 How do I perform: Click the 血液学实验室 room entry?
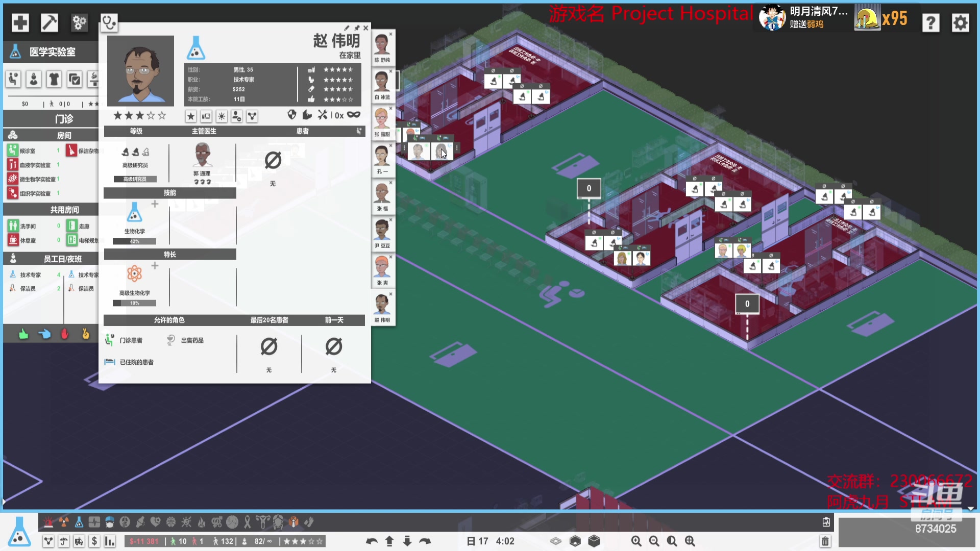[x=33, y=165]
